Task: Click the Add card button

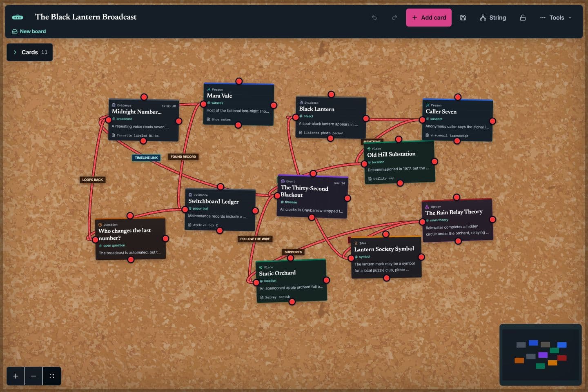Action: tap(429, 18)
